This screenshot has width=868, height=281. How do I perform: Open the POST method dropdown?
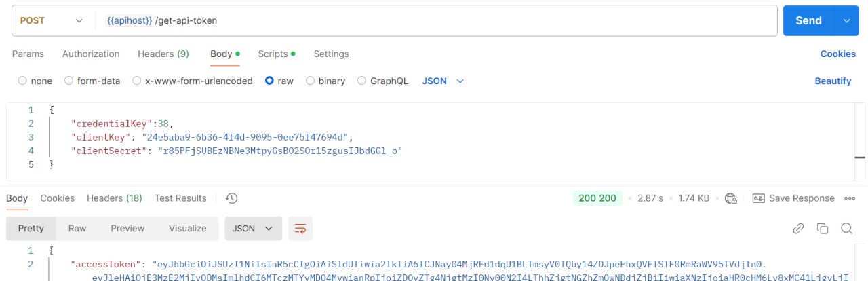(x=52, y=20)
